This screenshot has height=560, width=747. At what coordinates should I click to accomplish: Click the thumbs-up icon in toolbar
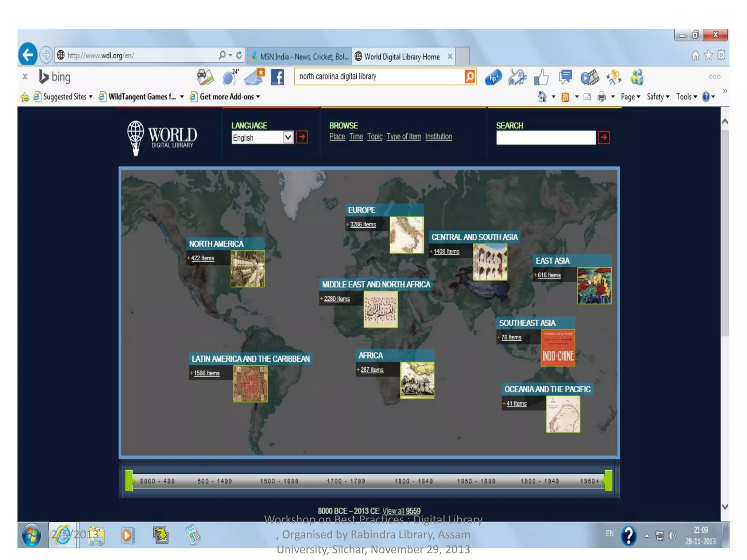[x=541, y=77]
